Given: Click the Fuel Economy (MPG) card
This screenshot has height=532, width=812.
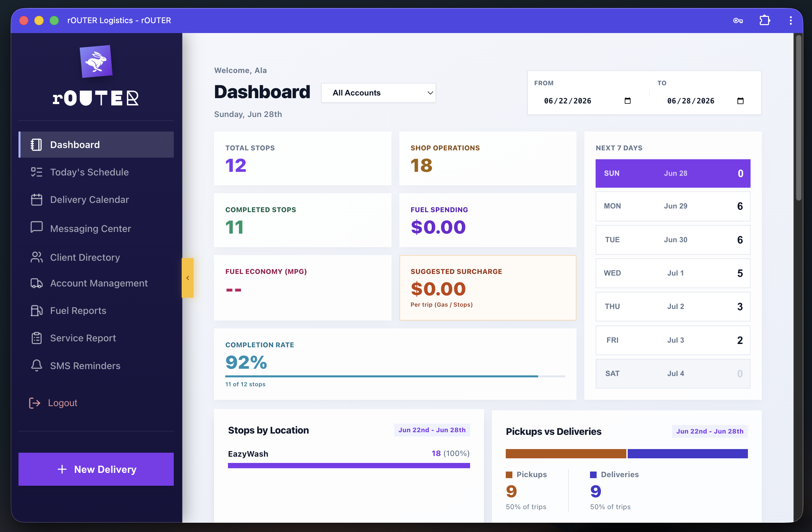Looking at the screenshot, I should (x=303, y=288).
